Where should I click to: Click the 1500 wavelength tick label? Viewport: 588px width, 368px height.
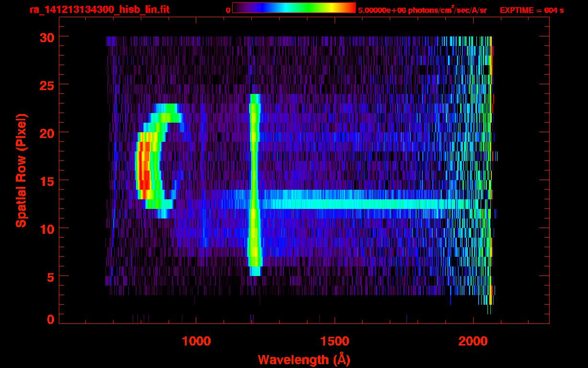coord(335,341)
